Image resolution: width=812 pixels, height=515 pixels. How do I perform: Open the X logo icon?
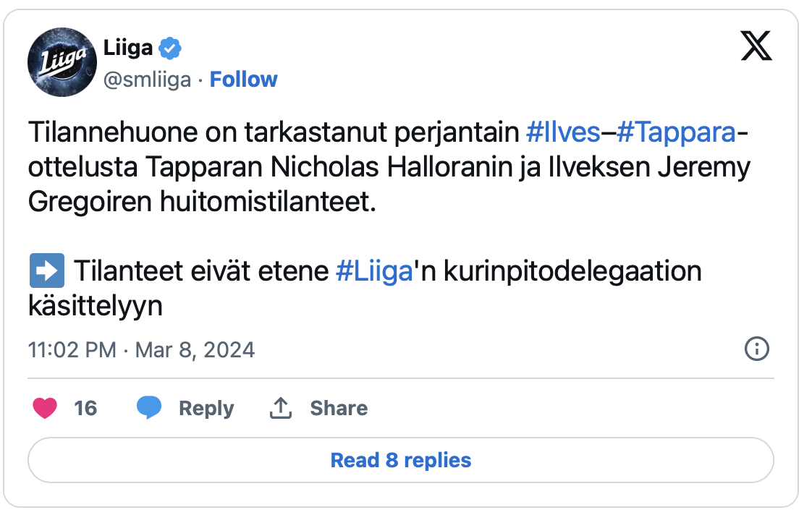pos(756,46)
